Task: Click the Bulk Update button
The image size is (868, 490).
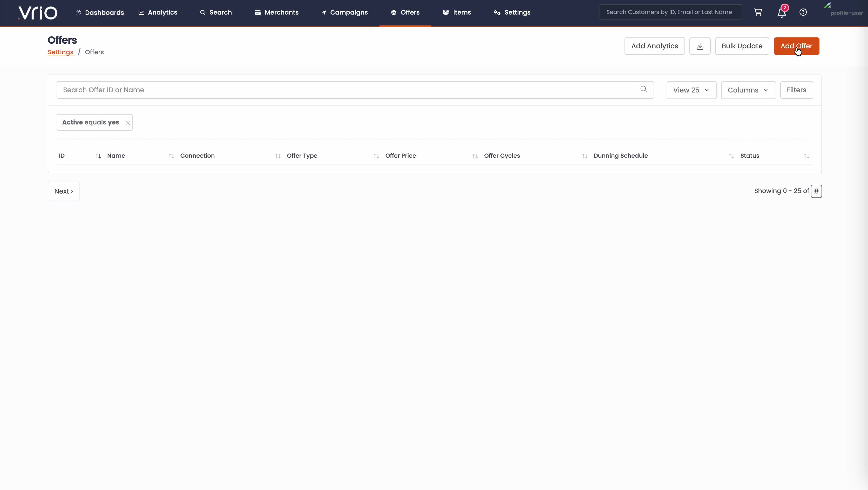Action: 742,46
